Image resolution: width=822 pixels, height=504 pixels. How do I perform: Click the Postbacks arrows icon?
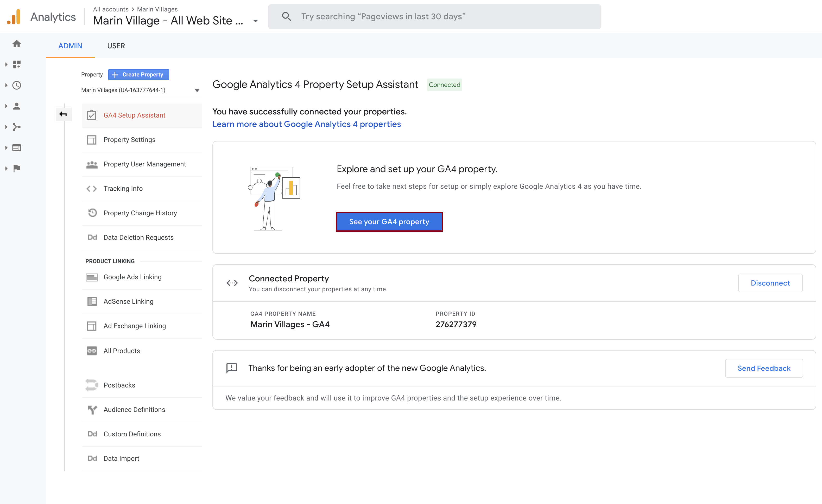(92, 385)
